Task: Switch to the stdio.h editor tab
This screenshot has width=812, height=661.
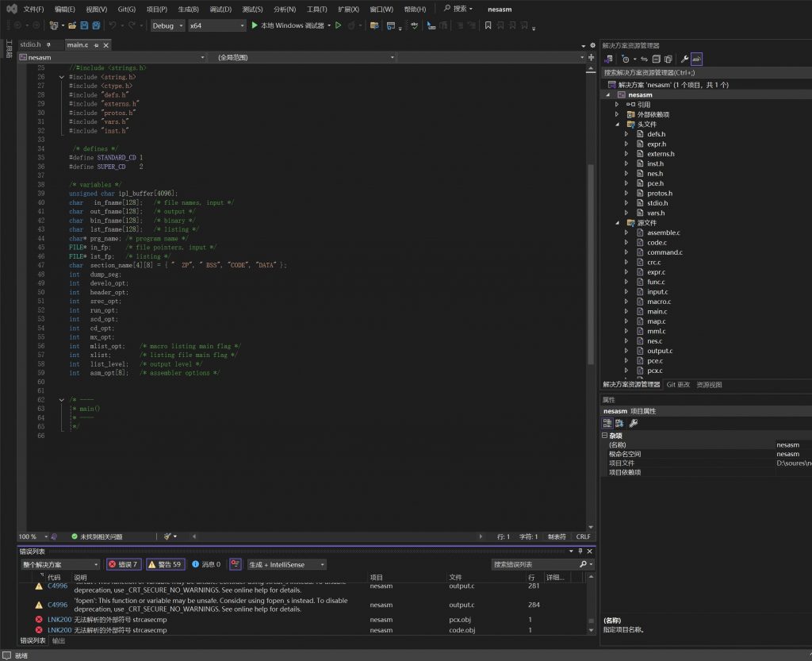Action: tap(30, 44)
